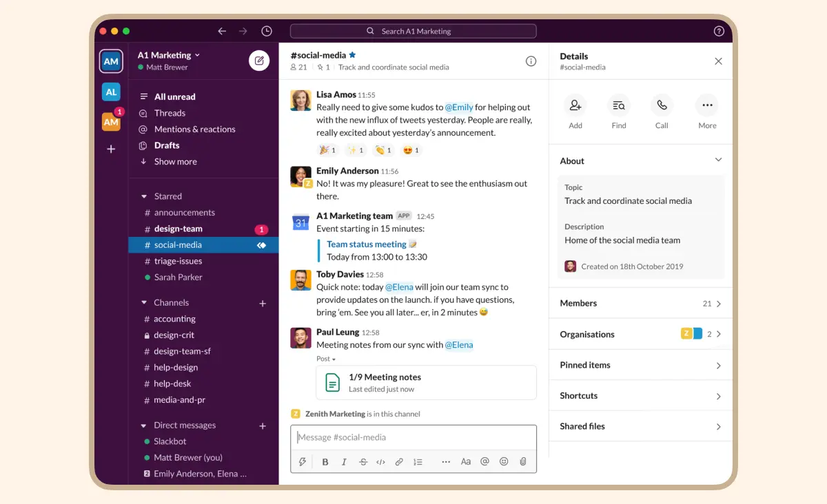Switch to the orange AM workspace with badge
Image resolution: width=827 pixels, height=504 pixels.
pyautogui.click(x=111, y=122)
